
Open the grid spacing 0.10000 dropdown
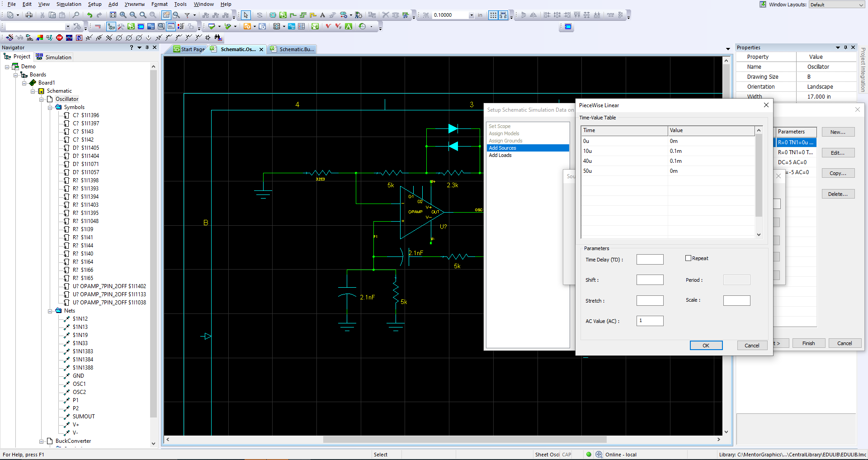click(x=472, y=15)
